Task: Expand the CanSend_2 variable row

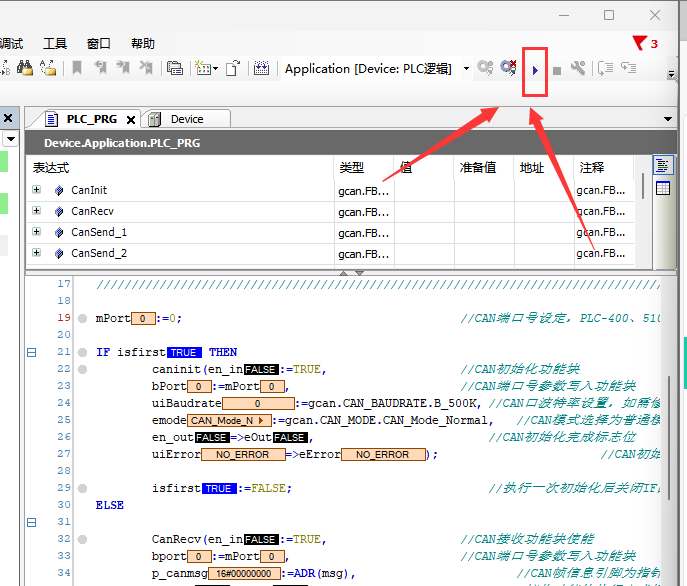Action: pos(37,253)
